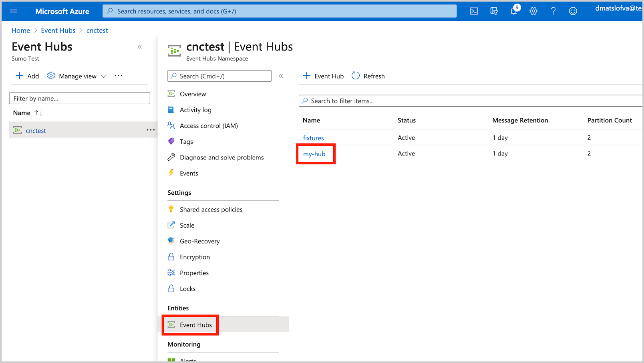Viewport: 644px width, 363px height.
Task: Click the directory and subscription filter icon
Action: coord(494,11)
